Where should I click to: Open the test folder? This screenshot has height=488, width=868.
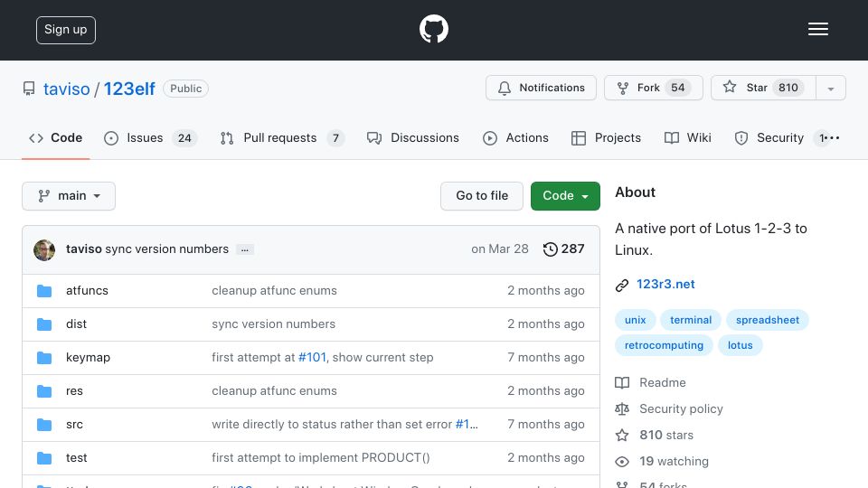[76, 458]
